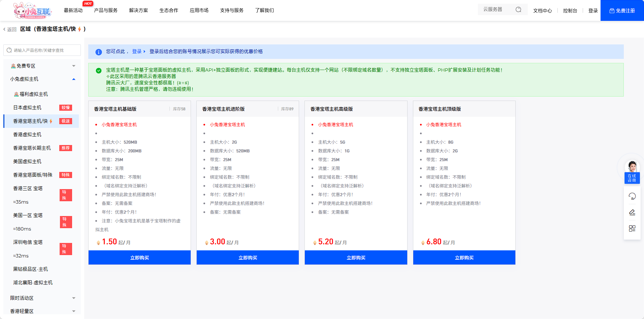Open the QR code icon
This screenshot has height=319, width=644.
(x=632, y=228)
